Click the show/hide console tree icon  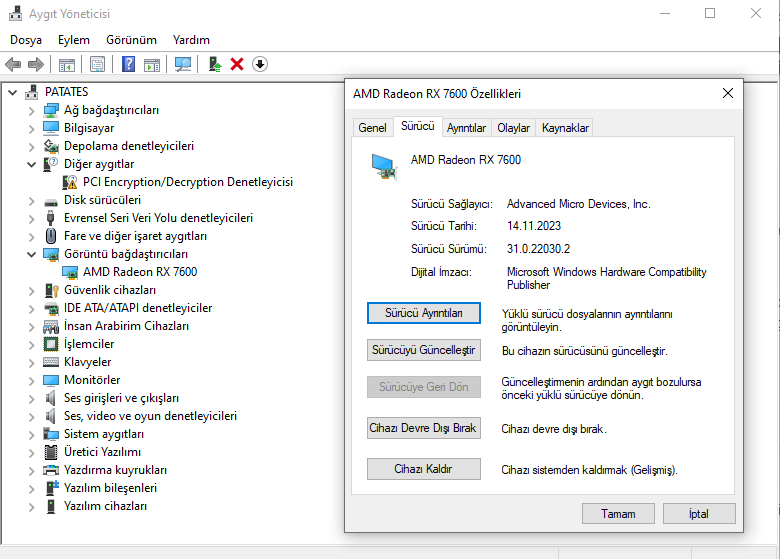pyautogui.click(x=67, y=65)
